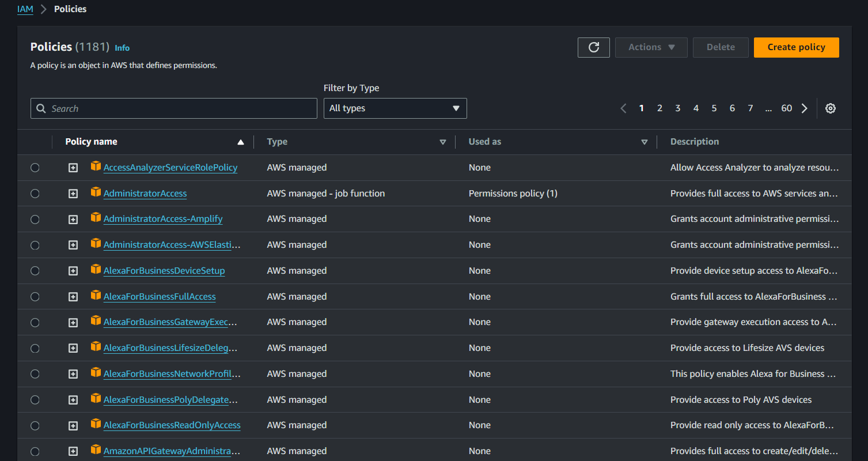Open the AdministratorAccess policy link
This screenshot has width=868, height=461.
(x=145, y=194)
